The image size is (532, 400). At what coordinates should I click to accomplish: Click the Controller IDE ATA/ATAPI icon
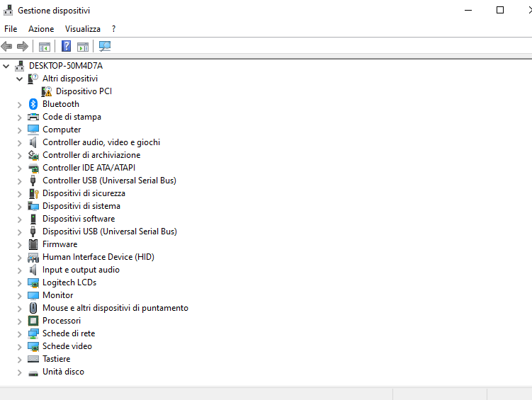33,168
